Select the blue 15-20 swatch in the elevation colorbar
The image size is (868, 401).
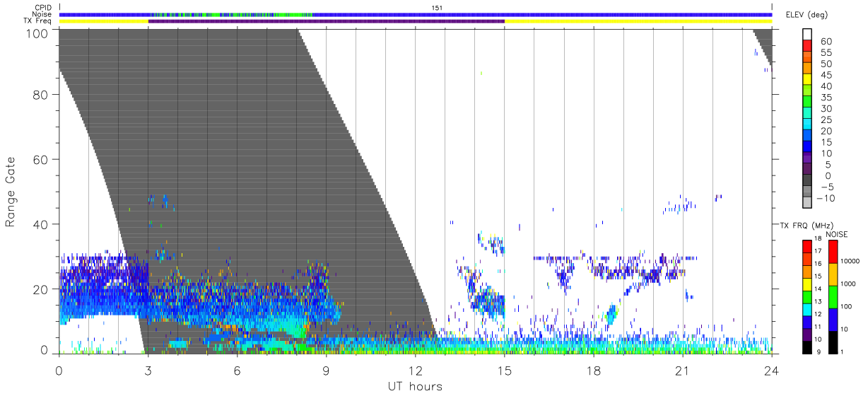808,136
